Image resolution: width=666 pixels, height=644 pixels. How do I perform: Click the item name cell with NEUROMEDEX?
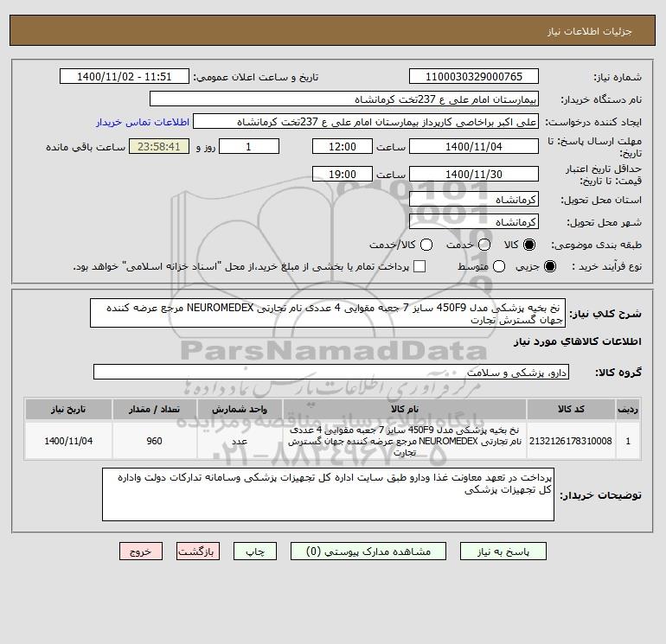[405, 441]
